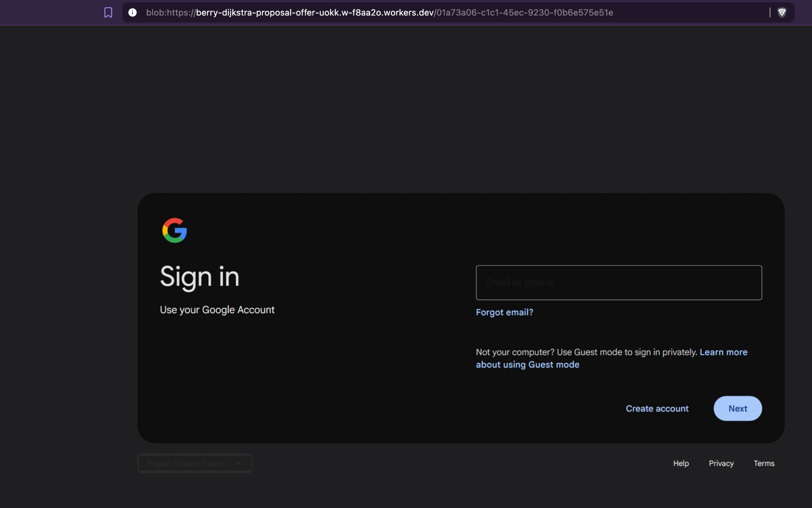This screenshot has width=812, height=508.
Task: Open the Help footer link
Action: [681, 463]
